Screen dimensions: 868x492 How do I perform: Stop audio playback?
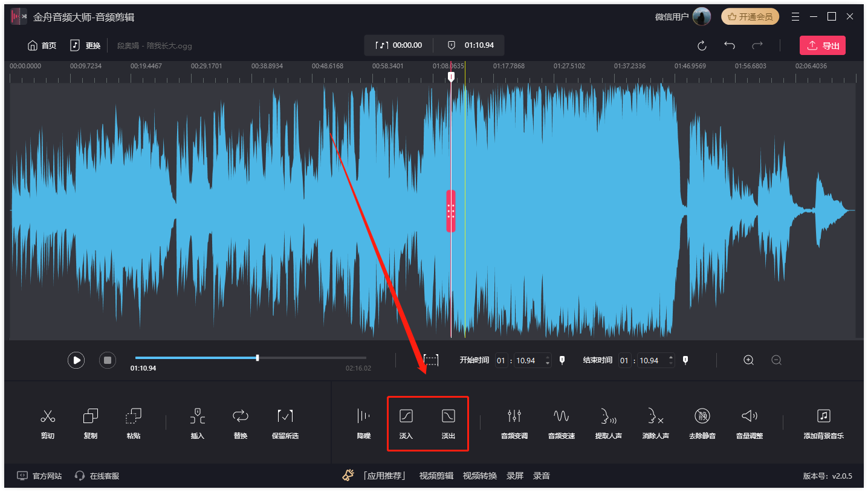pyautogui.click(x=108, y=360)
